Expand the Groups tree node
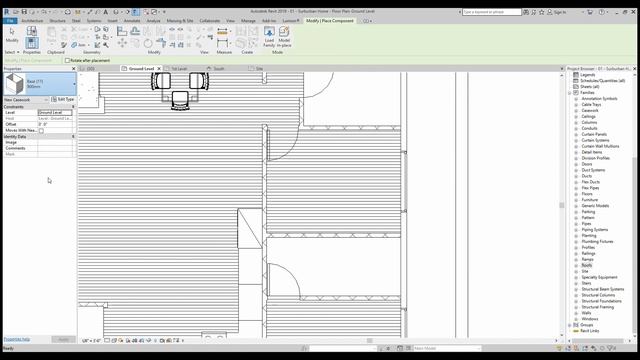Image resolution: width=640 pixels, height=360 pixels. coord(570,325)
